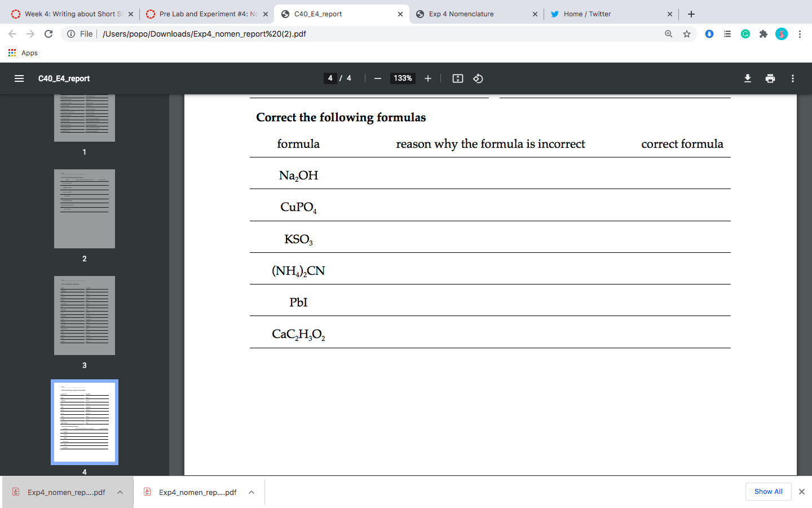Rotate the PDF counterclockwise
This screenshot has width=812, height=508.
478,78
